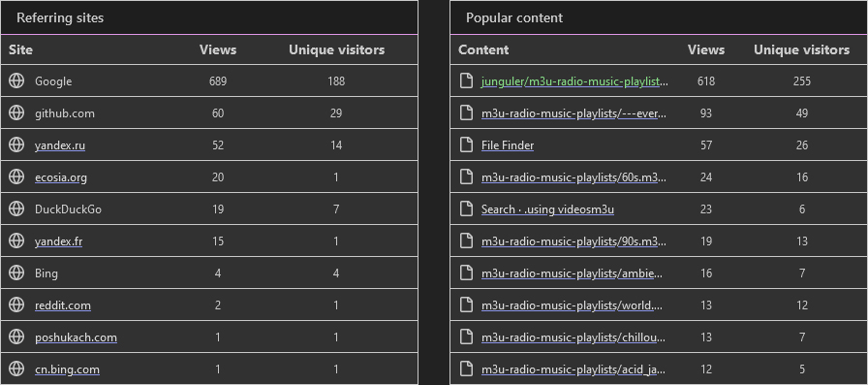The image size is (868, 385).
Task: Click the file icon next to 60s.m3u playlist
Action: click(x=467, y=177)
